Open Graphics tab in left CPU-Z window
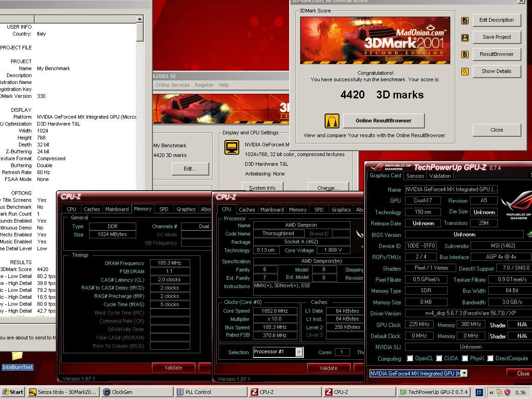 [186, 209]
